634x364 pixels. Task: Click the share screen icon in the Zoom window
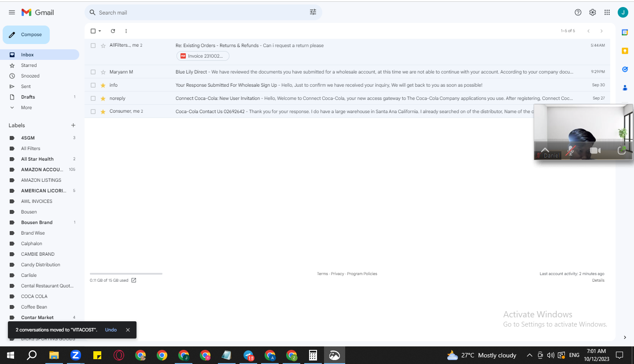(622, 151)
